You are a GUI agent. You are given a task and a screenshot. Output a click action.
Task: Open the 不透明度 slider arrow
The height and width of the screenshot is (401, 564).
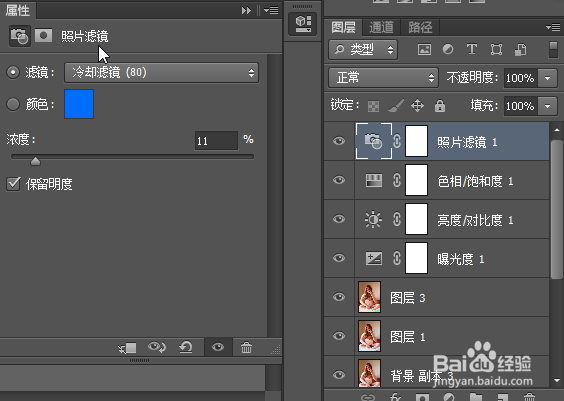548,78
